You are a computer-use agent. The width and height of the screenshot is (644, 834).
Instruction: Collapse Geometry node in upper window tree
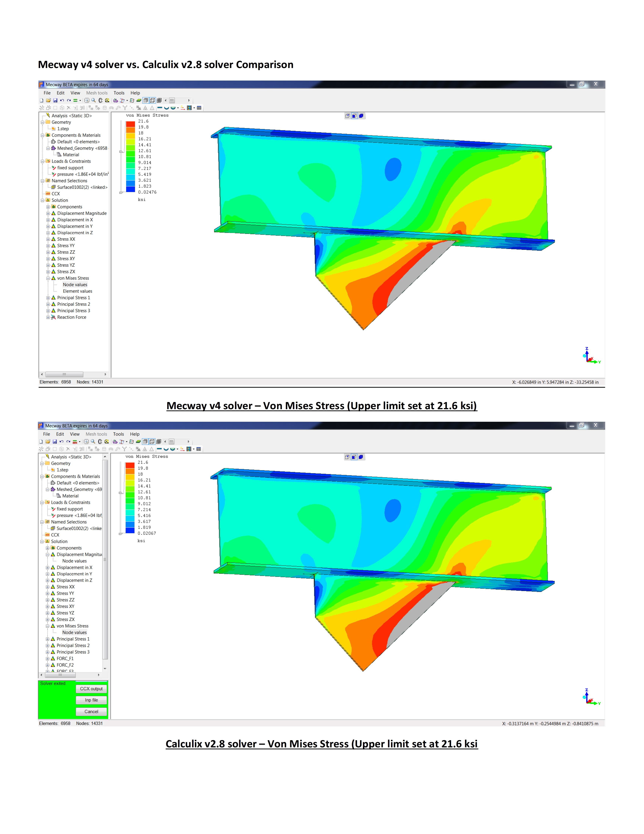pyautogui.click(x=42, y=123)
